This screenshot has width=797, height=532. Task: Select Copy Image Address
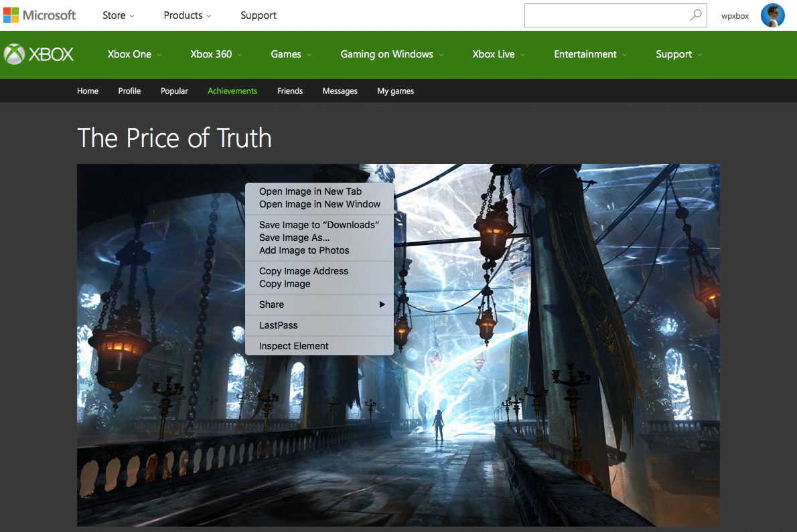coord(319,271)
